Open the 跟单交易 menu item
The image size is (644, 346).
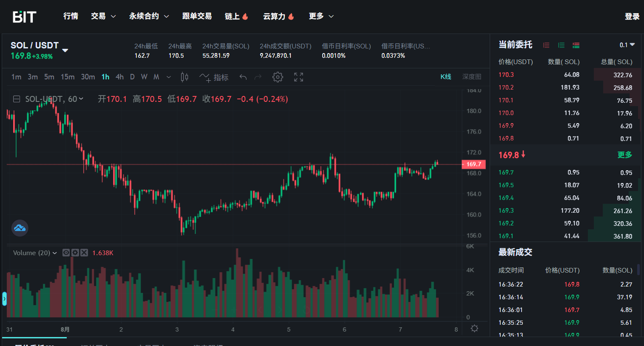point(197,16)
